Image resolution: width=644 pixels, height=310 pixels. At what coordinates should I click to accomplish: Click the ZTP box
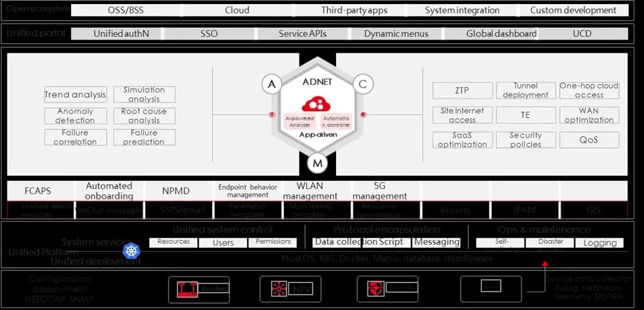pos(463,90)
